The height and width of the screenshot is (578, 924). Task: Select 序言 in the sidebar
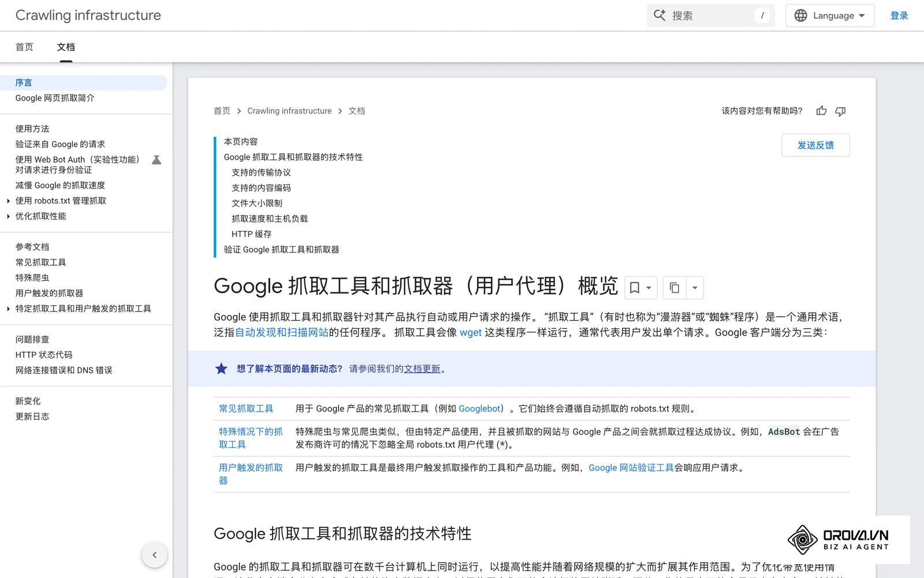tap(84, 83)
